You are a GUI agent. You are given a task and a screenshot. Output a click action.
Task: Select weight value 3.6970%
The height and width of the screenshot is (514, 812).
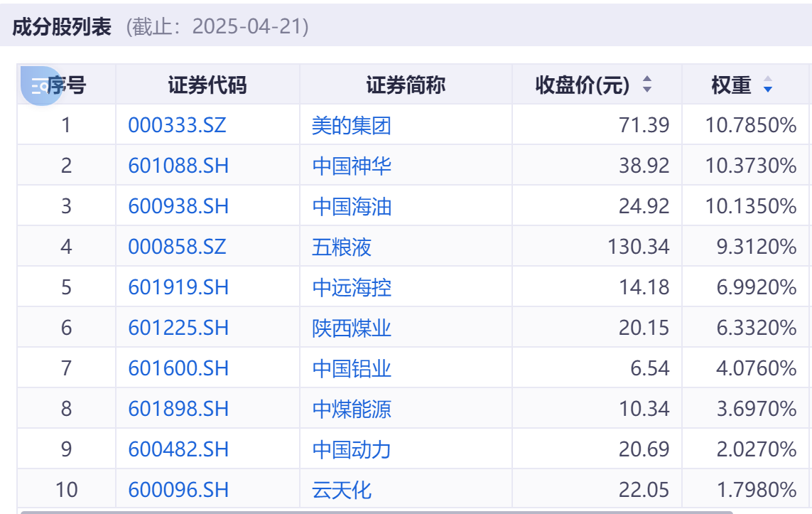pos(757,409)
